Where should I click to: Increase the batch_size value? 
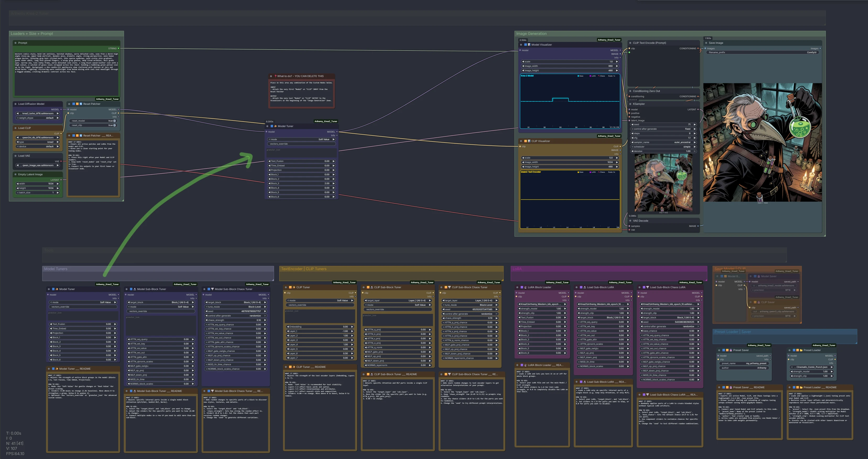click(x=58, y=193)
